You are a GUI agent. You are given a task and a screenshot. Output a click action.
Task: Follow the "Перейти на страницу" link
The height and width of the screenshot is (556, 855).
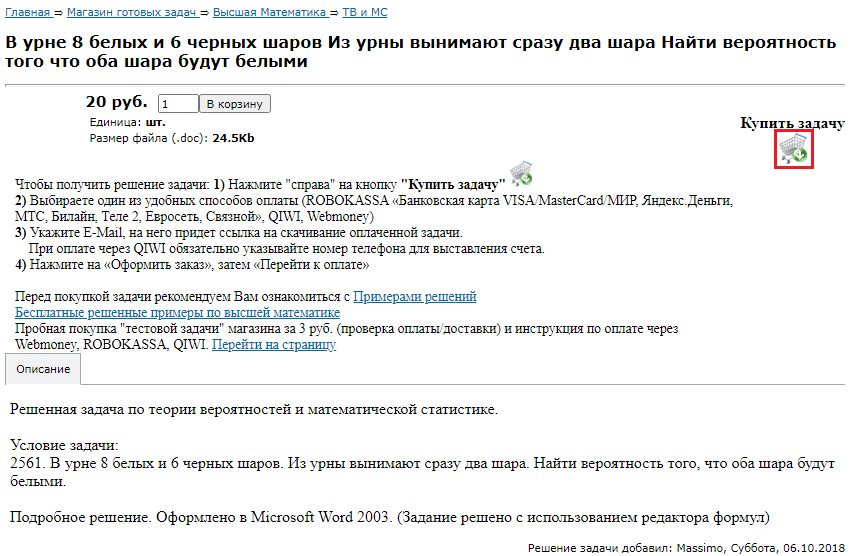274,345
